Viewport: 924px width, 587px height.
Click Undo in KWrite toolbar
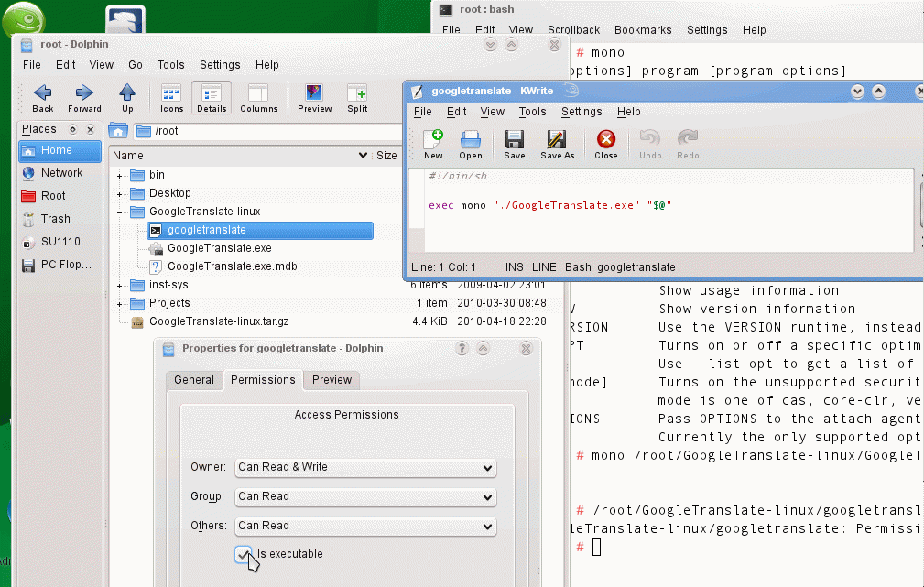[650, 145]
